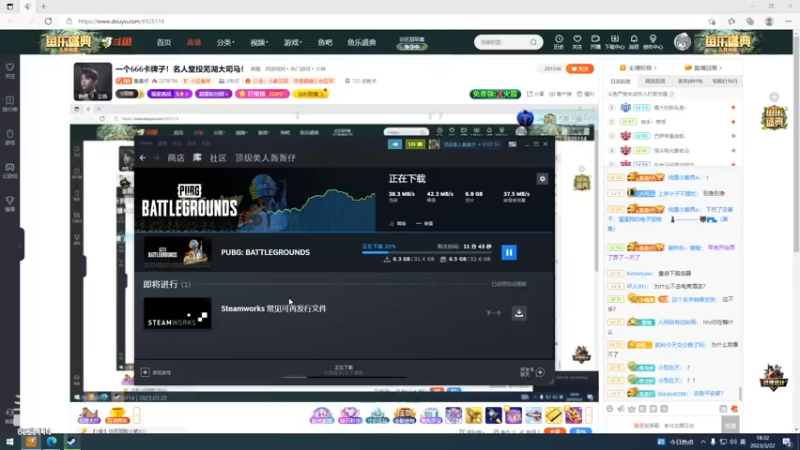Open the Windows Start menu
This screenshot has height=450, width=800.
(x=9, y=442)
